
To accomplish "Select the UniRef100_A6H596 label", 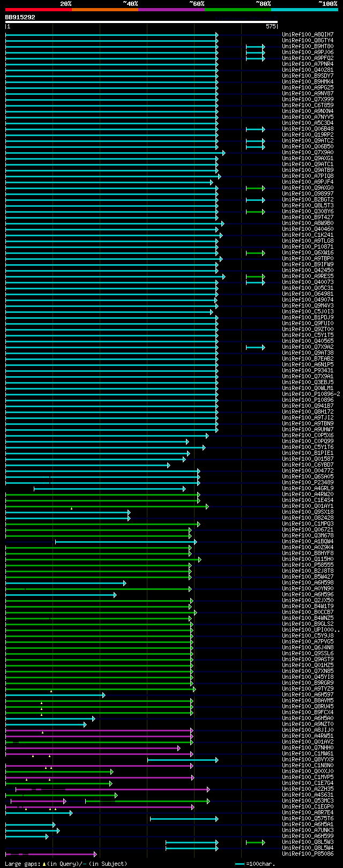I will (308, 595).
